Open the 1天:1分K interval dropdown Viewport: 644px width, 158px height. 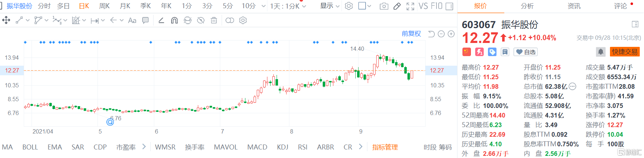click(x=288, y=6)
